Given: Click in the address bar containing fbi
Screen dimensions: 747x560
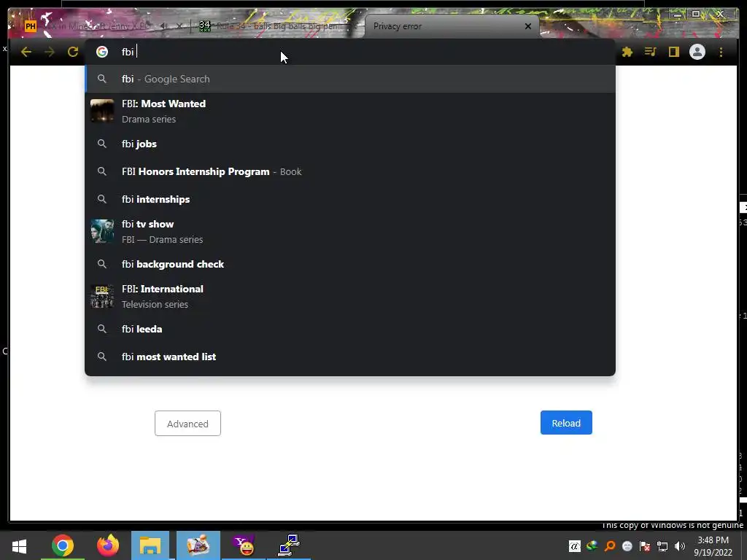Looking at the screenshot, I should point(350,52).
